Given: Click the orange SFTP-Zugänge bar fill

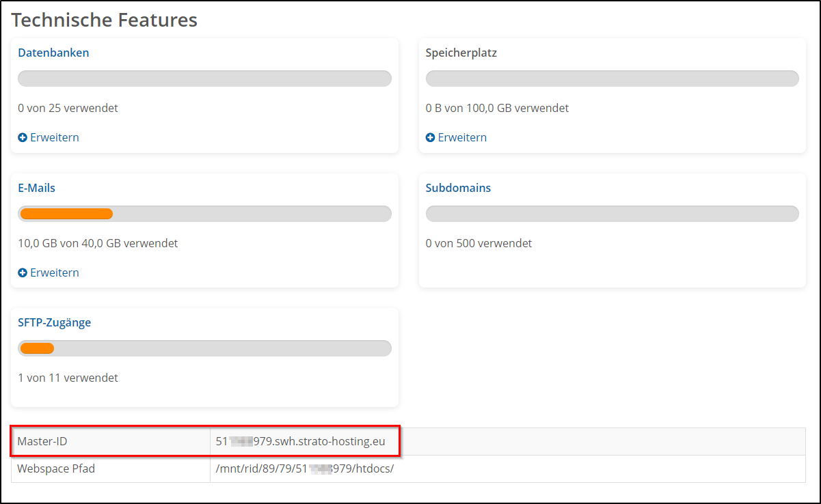Looking at the screenshot, I should [x=37, y=348].
